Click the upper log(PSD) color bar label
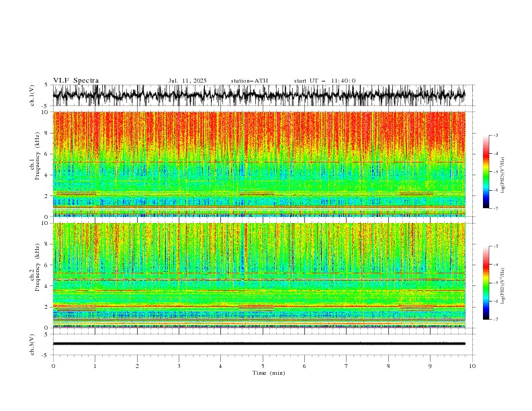This screenshot has width=532, height=411. (503, 175)
